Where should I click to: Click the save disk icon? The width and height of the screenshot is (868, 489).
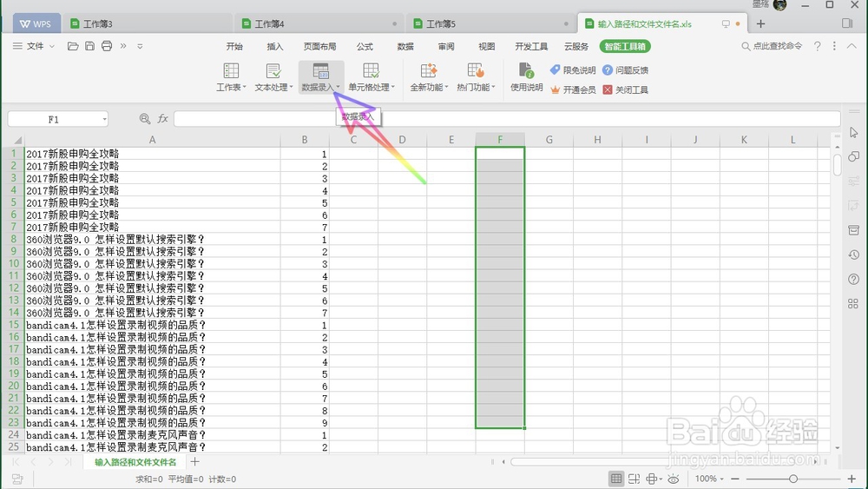89,46
